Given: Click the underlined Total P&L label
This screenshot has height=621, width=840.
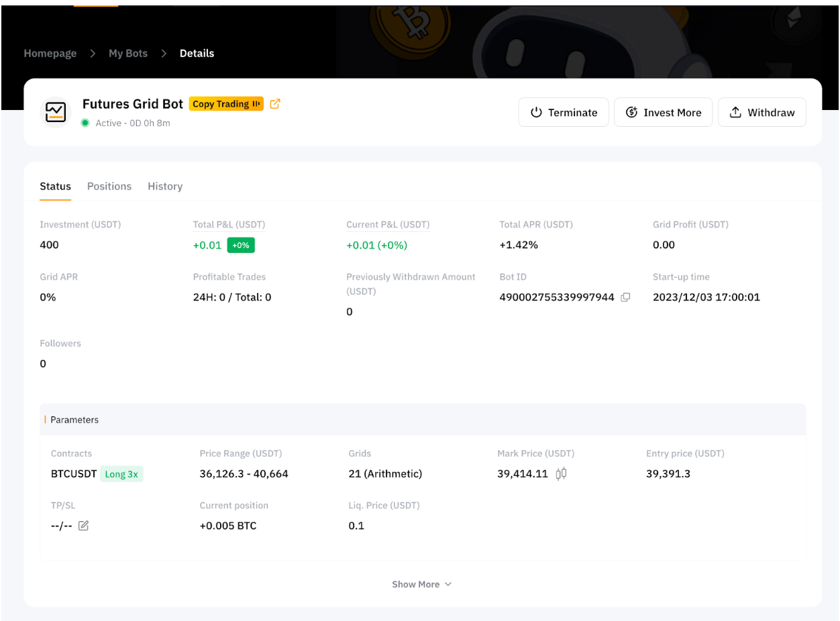Looking at the screenshot, I should tap(229, 225).
